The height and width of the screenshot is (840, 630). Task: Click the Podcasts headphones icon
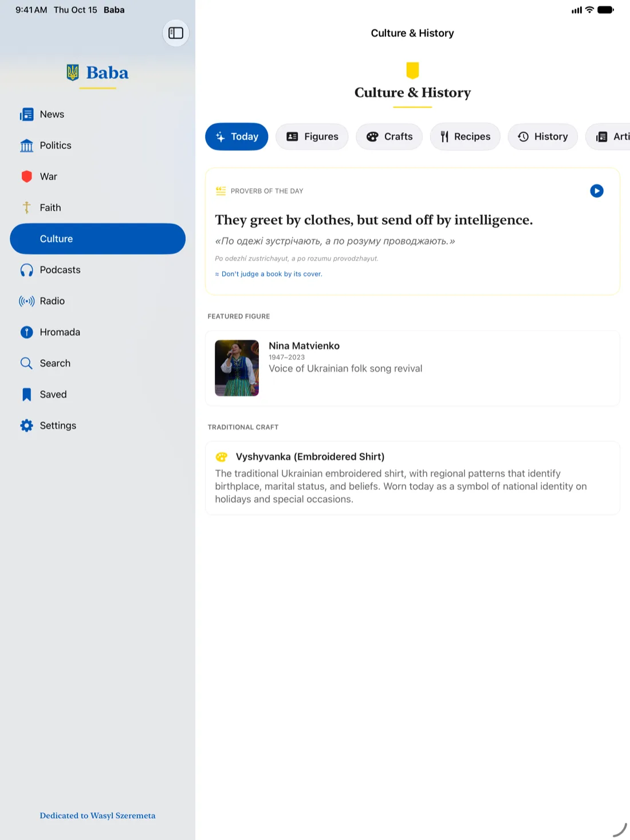(26, 270)
